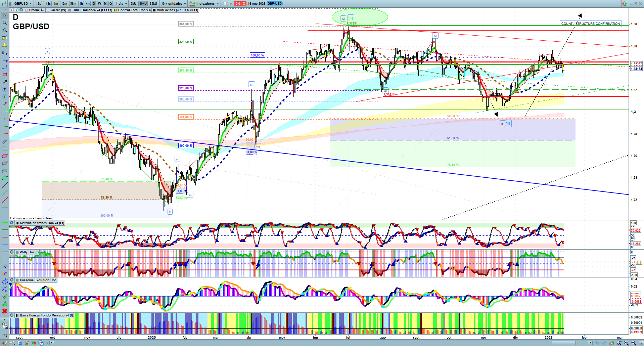Toggle the Precio checkbox
The height and width of the screenshot is (346, 644).
[x=27, y=10]
